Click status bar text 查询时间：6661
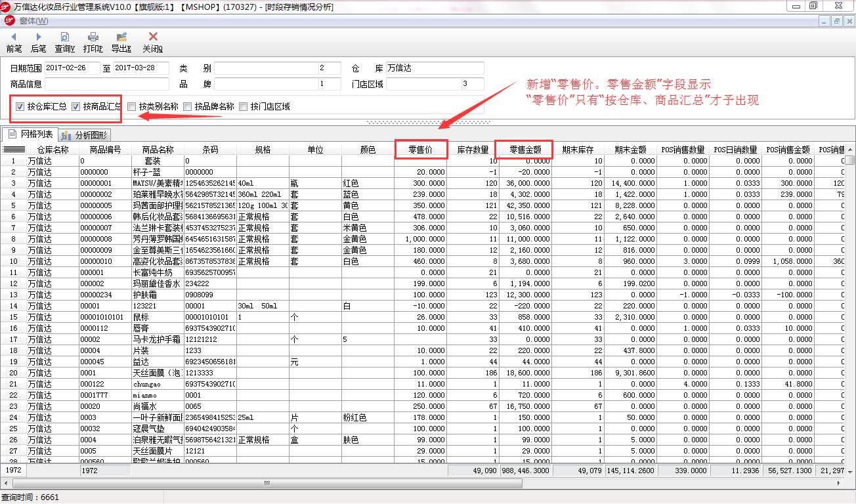This screenshot has height=504, width=856. (x=31, y=497)
